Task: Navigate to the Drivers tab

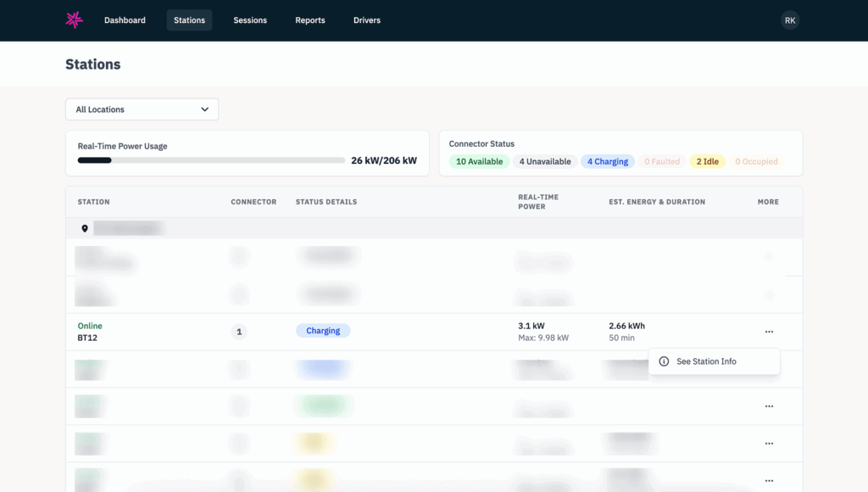Action: click(367, 20)
